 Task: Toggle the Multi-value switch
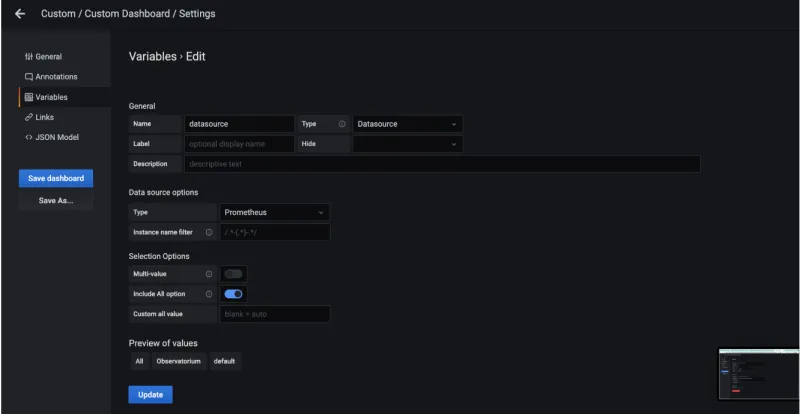(233, 274)
